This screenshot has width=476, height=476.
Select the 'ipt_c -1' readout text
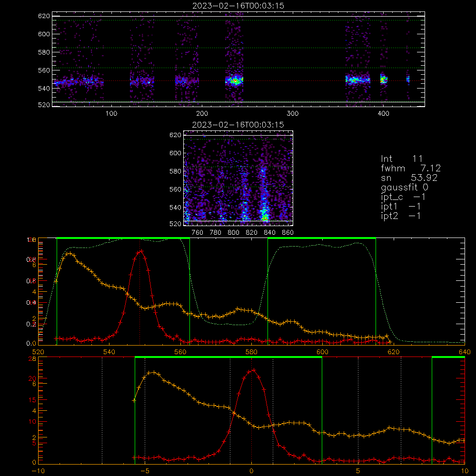click(x=403, y=197)
